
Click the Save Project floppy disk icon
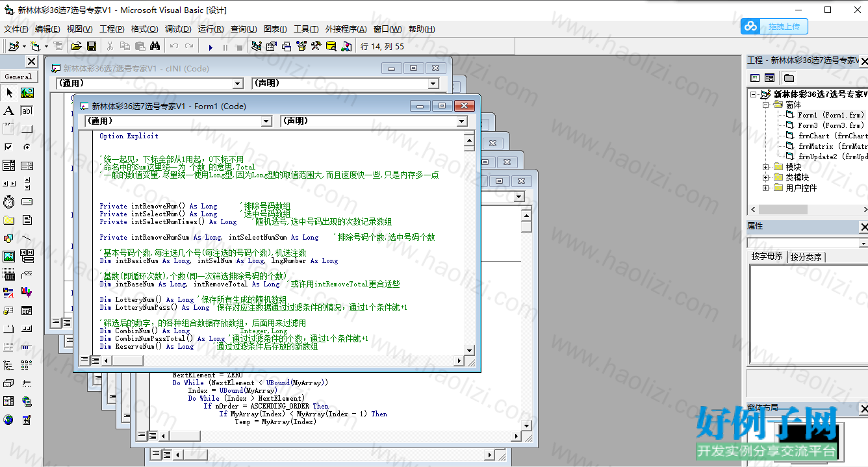(92, 46)
